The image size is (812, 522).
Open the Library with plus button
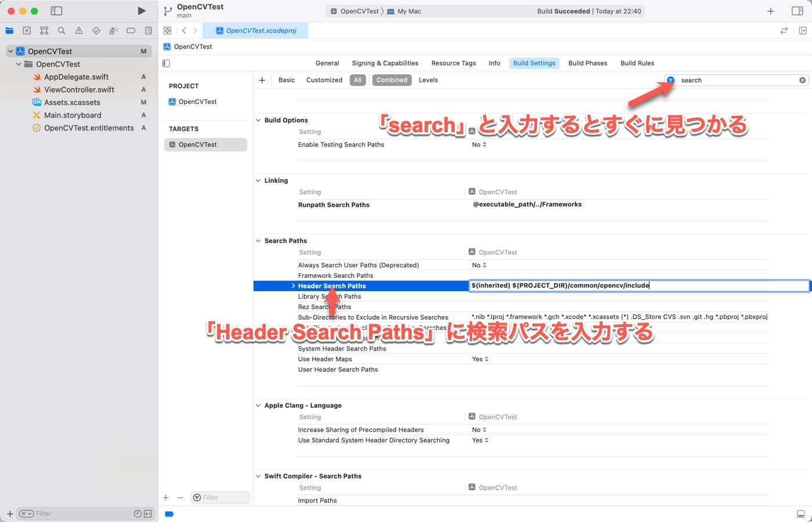coord(771,11)
